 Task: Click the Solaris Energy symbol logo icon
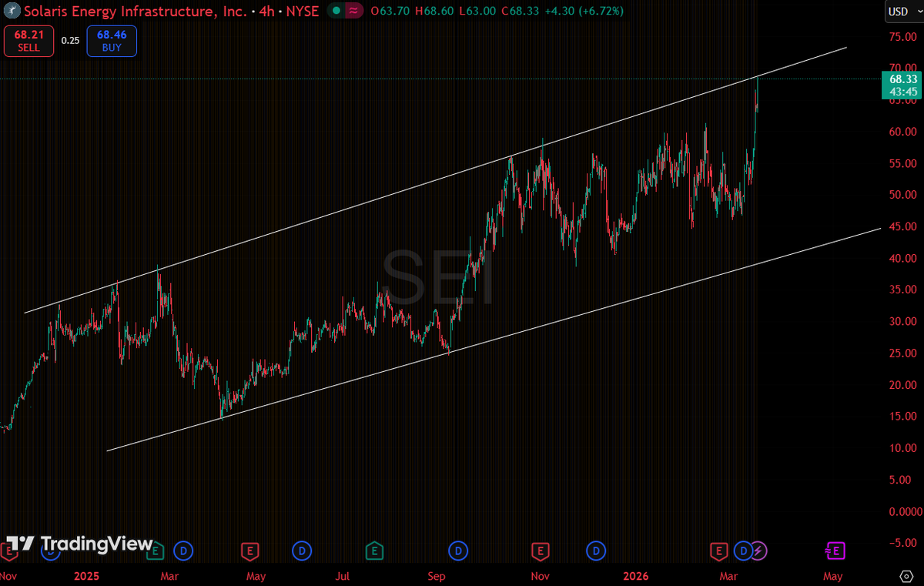(x=11, y=12)
